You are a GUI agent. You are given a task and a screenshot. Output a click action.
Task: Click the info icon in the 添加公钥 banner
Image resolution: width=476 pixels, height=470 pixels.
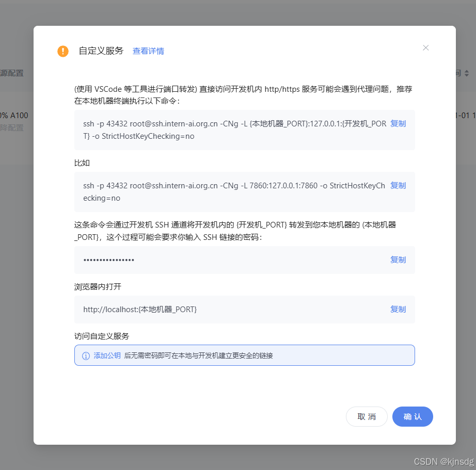tap(86, 355)
